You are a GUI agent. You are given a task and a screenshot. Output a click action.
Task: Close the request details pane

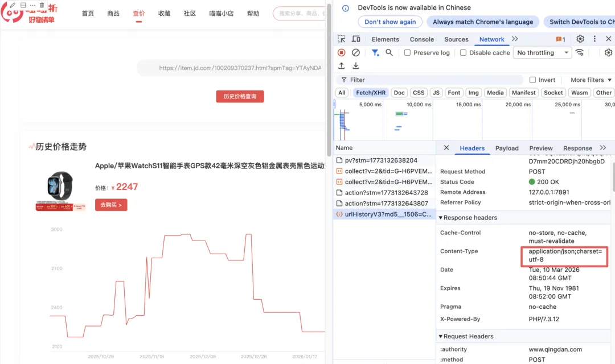[446, 148]
